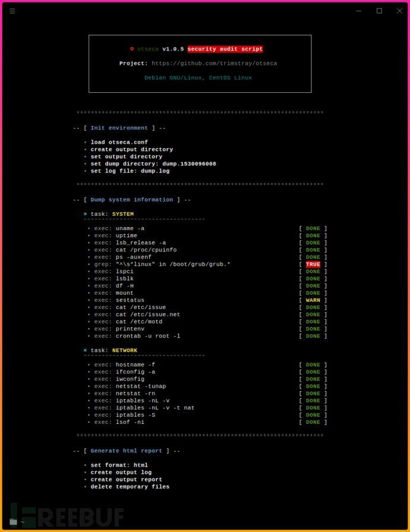Click the 'Init environment' section heading

pyautogui.click(x=119, y=128)
